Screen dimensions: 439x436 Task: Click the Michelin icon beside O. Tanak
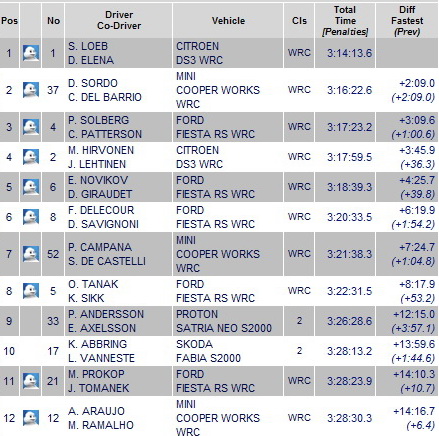[x=31, y=291]
